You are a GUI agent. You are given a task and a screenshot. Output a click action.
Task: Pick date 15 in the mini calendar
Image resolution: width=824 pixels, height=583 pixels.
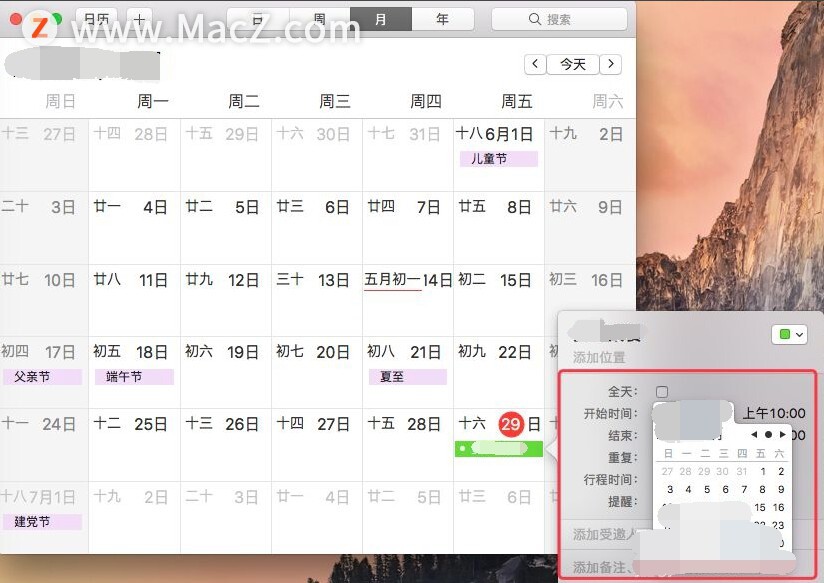pyautogui.click(x=760, y=507)
